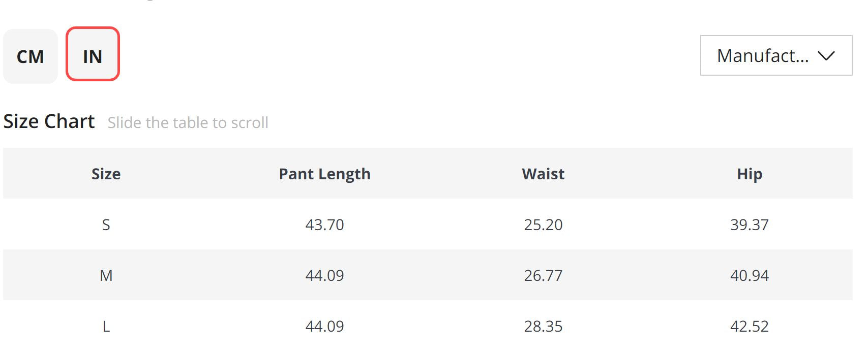This screenshot has width=868, height=353.
Task: Select the S size row label
Action: tap(106, 224)
